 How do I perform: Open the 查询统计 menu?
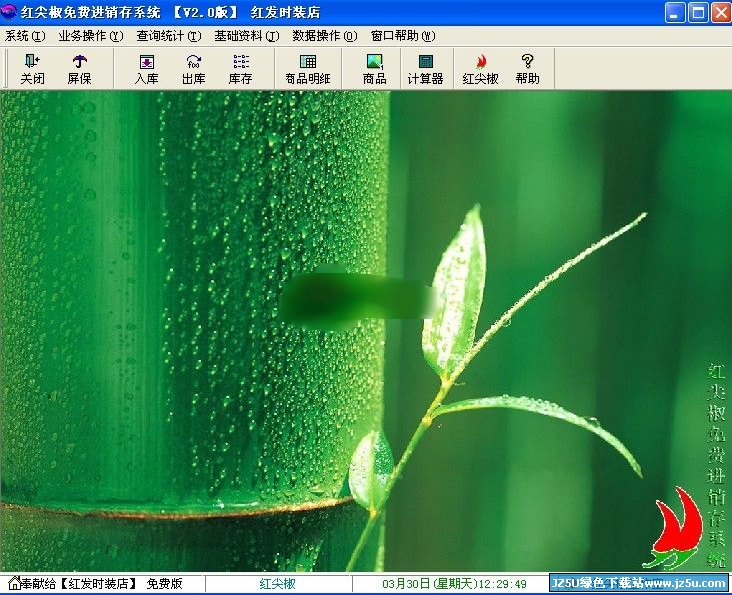coord(168,36)
